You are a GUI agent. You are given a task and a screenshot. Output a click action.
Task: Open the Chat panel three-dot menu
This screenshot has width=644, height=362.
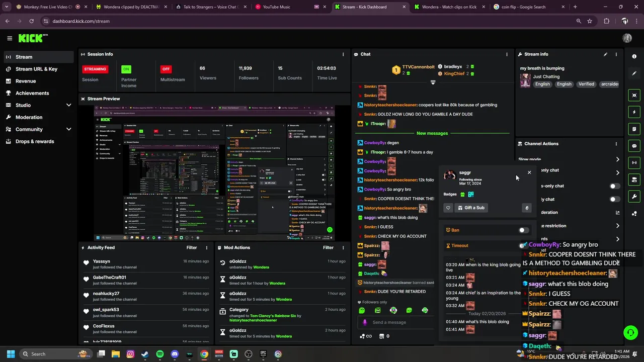coord(507,54)
